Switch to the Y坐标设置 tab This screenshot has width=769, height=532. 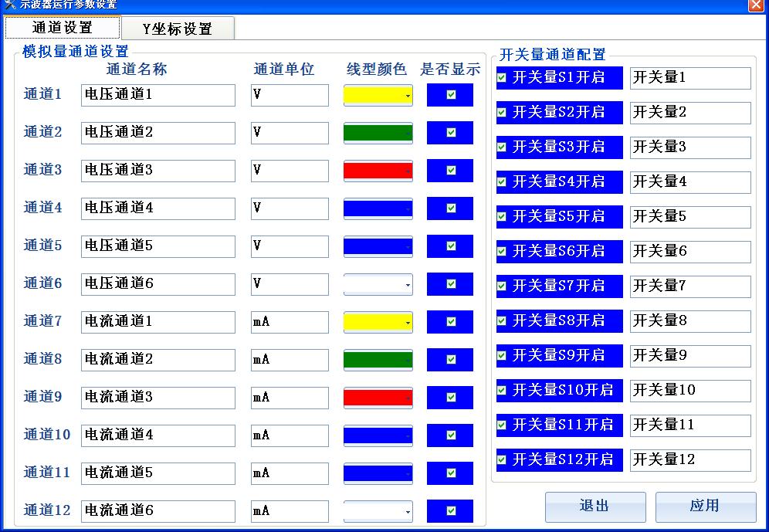(x=178, y=28)
